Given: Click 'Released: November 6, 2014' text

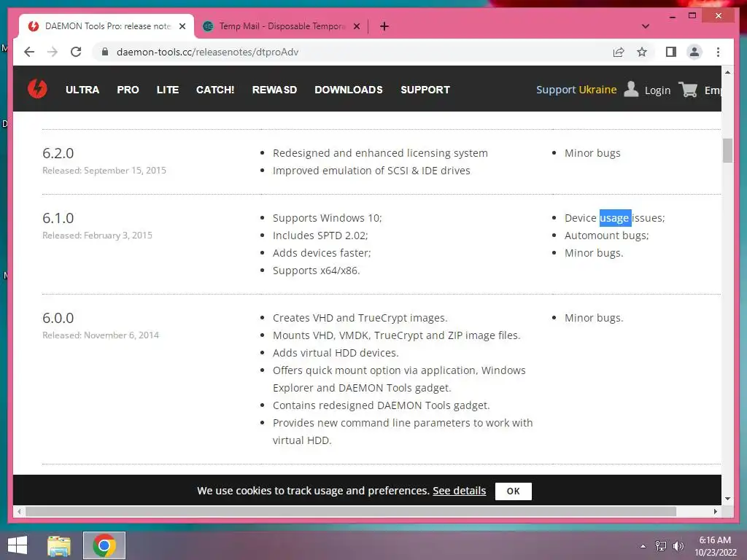Looking at the screenshot, I should [101, 335].
